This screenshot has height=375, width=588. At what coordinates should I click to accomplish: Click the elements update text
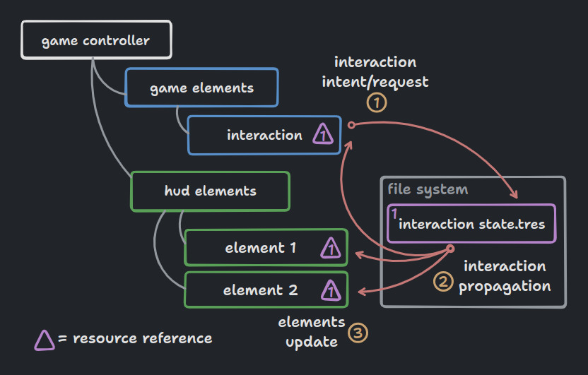[x=312, y=332]
